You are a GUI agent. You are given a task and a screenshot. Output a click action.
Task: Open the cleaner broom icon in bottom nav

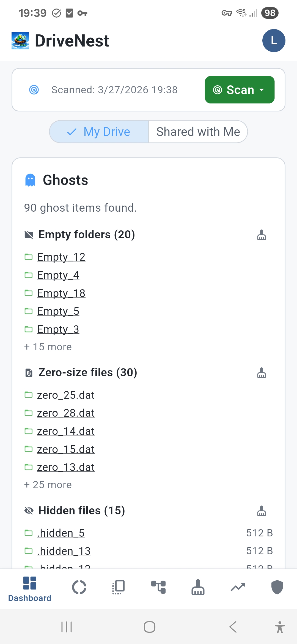coord(198,587)
